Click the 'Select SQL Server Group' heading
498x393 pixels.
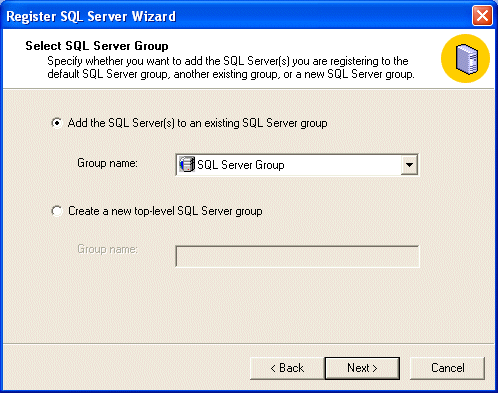[97, 46]
